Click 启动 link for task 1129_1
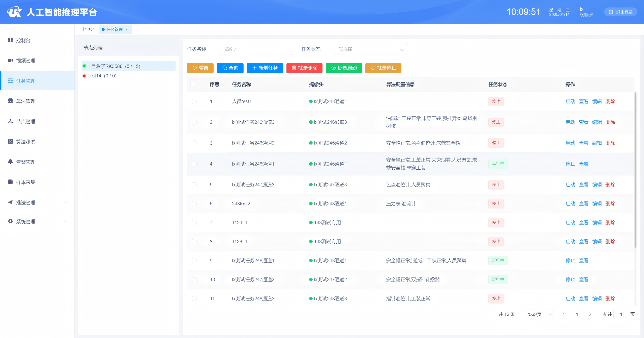The image size is (644, 338). pos(570,223)
